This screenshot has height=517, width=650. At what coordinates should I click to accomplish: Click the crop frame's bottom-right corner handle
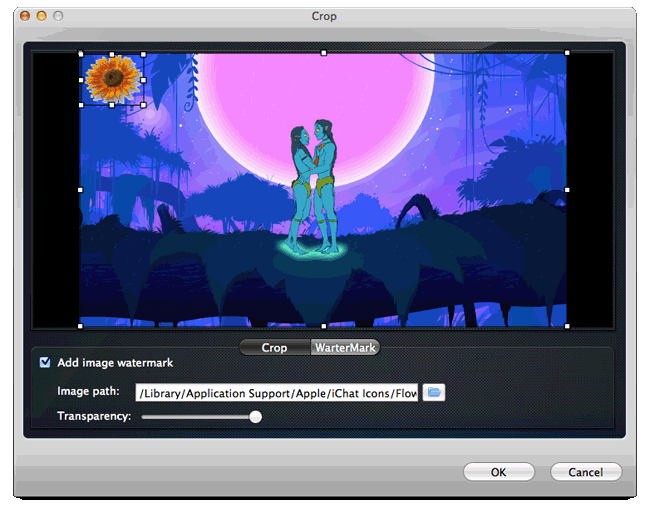tap(567, 326)
